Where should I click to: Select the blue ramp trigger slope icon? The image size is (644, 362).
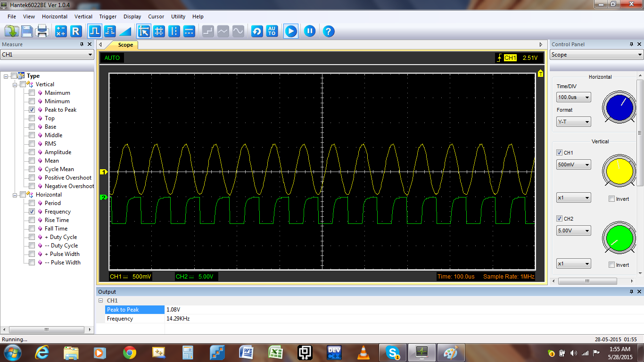tap(125, 32)
